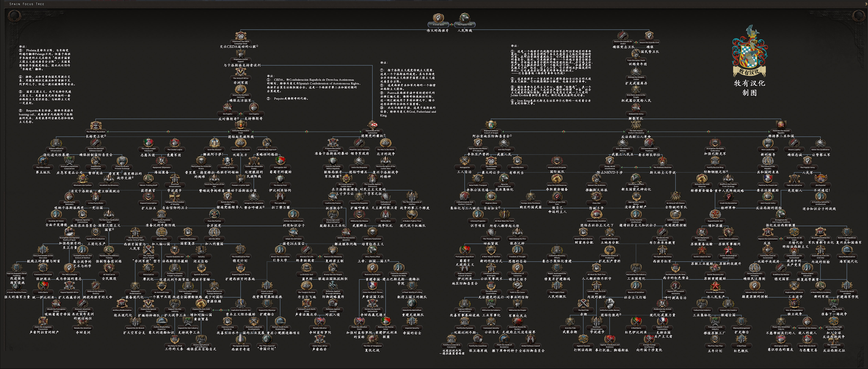Pick the Fortify the Iron Ring focus

[715, 163]
